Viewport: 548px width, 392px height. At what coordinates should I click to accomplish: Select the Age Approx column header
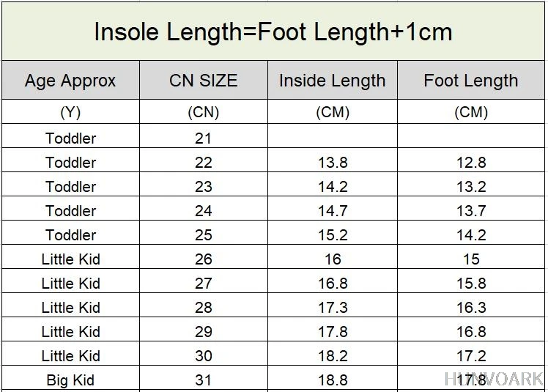pyautogui.click(x=70, y=81)
